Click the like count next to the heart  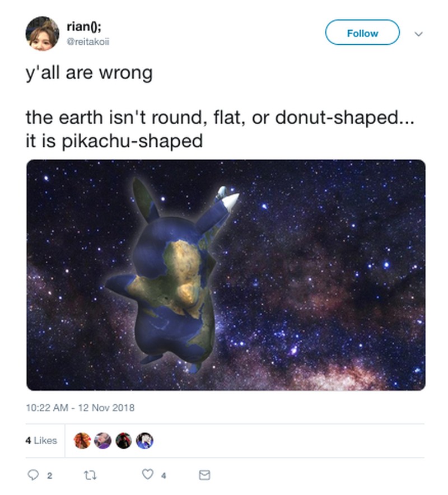coord(163,475)
